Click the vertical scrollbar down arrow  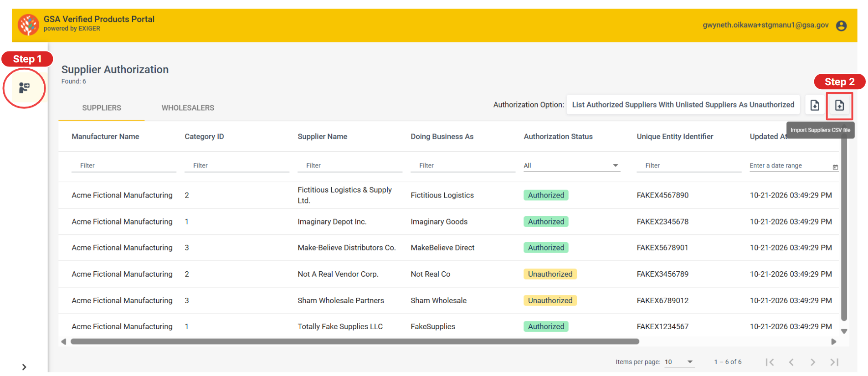click(x=844, y=331)
